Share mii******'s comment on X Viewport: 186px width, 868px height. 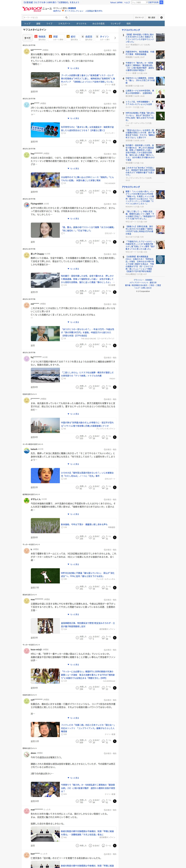pos(114,345)
